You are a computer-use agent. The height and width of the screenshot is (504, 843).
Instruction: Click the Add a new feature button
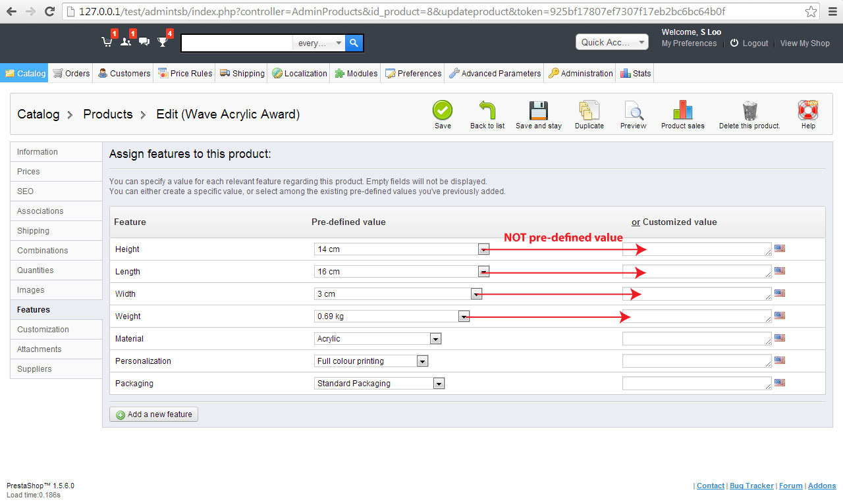(x=153, y=415)
